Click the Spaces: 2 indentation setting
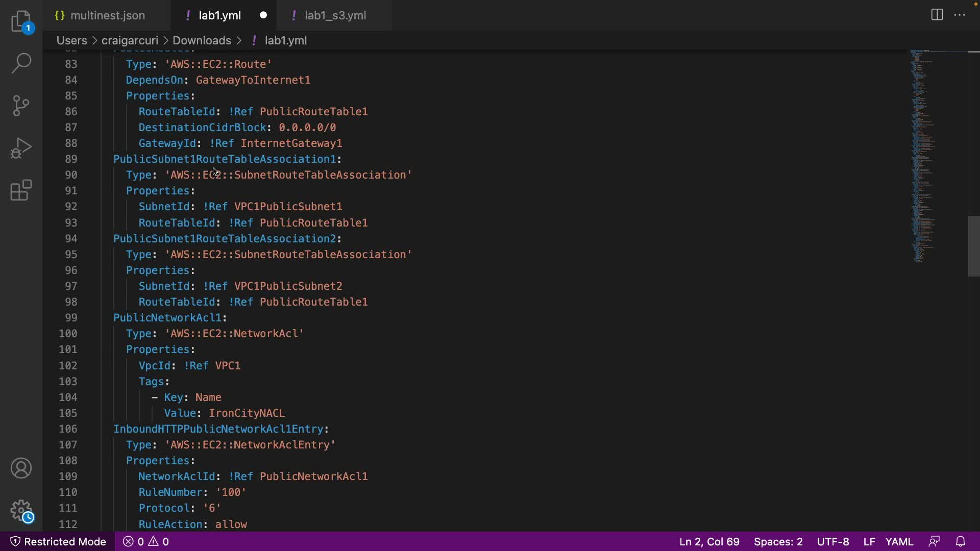The height and width of the screenshot is (551, 980). coord(778,541)
